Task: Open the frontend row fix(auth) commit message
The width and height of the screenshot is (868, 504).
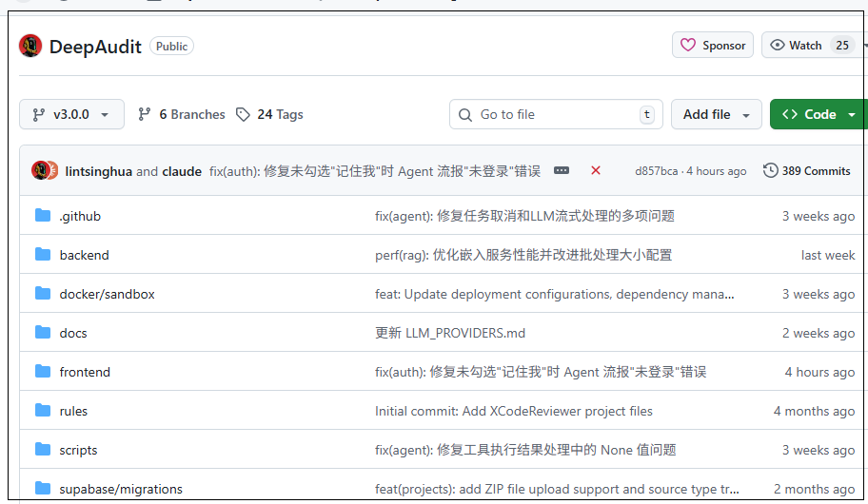Action: coord(541,372)
